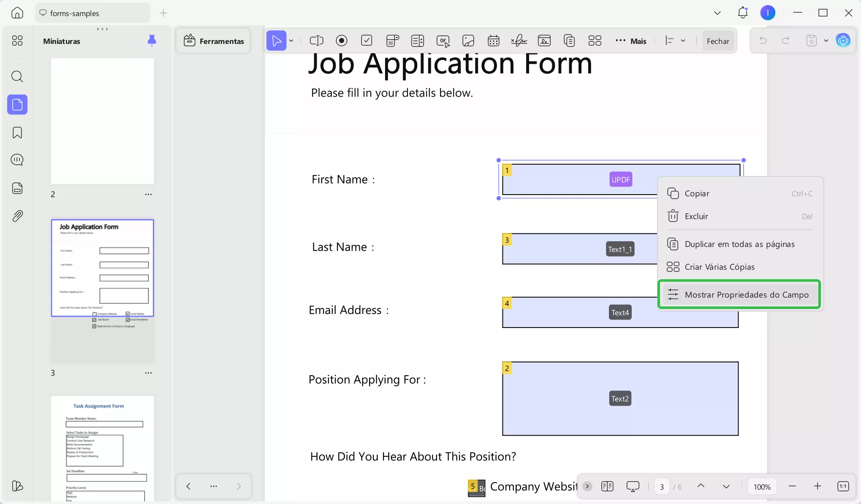Viewport: 861px width, 504px height.
Task: Select the radio button field tool
Action: click(341, 41)
